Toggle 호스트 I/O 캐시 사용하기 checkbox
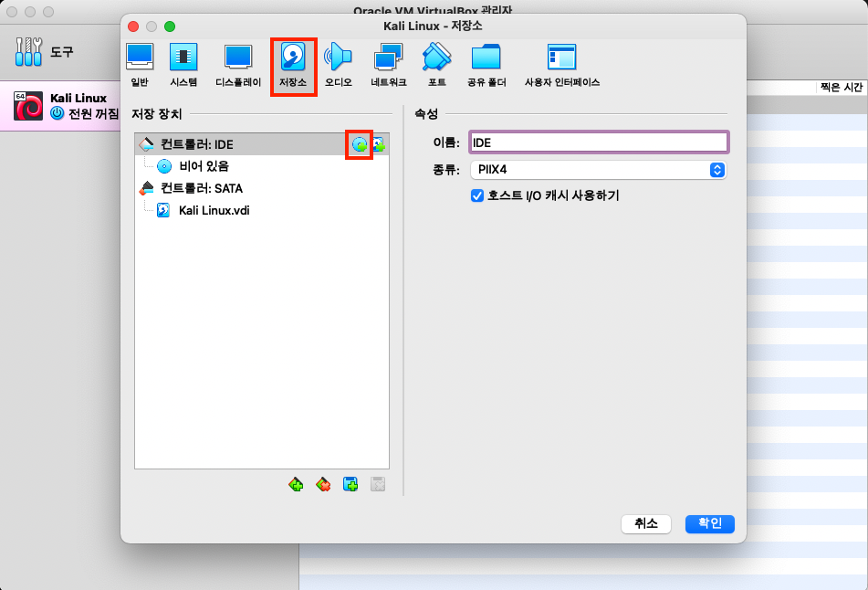This screenshot has width=868, height=590. [477, 195]
